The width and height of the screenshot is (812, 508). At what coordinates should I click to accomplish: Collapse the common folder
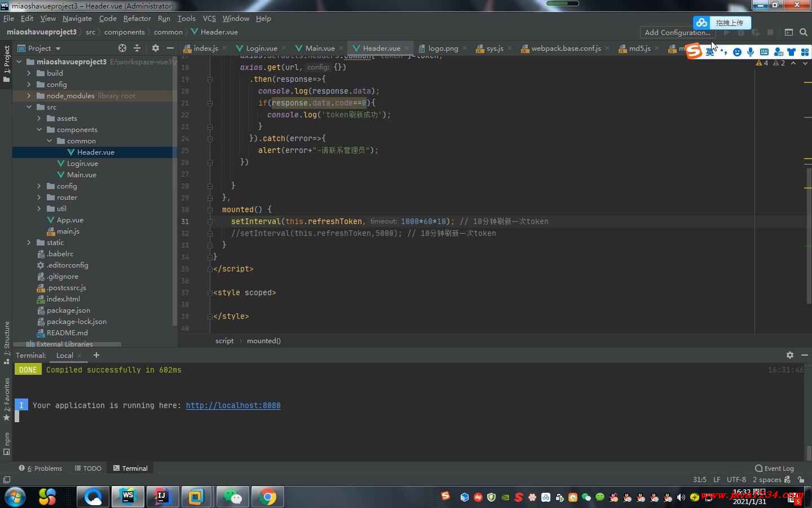point(49,141)
